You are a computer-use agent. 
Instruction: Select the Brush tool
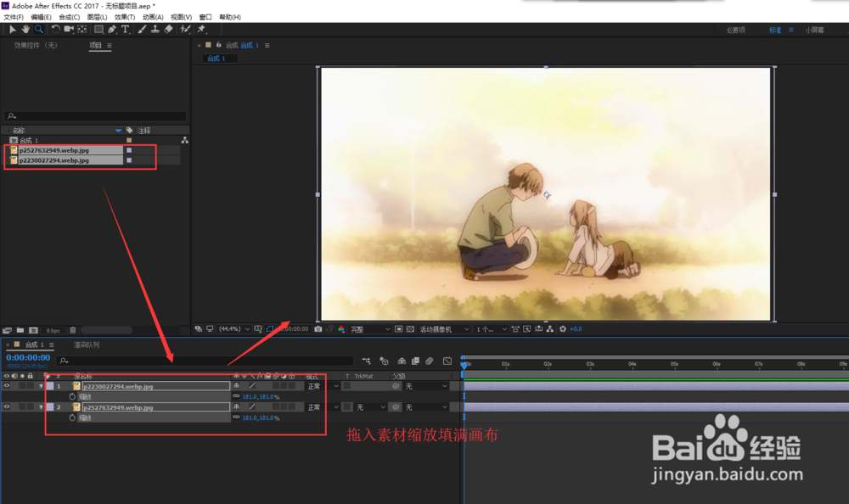coord(142,29)
